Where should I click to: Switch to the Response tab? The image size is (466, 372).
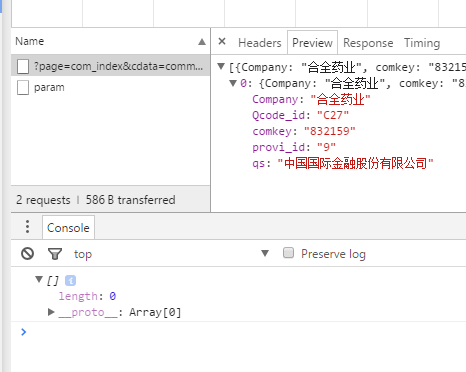(x=368, y=43)
